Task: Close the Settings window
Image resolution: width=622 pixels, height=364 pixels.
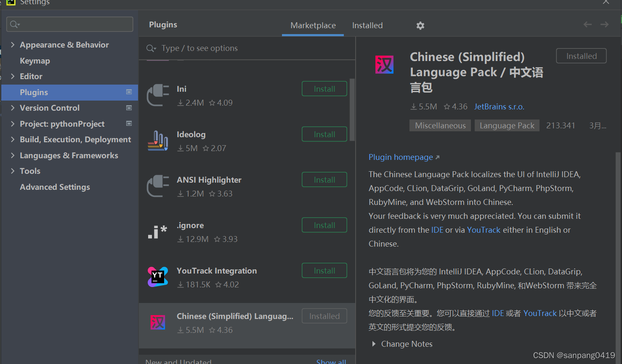Action: tap(606, 2)
